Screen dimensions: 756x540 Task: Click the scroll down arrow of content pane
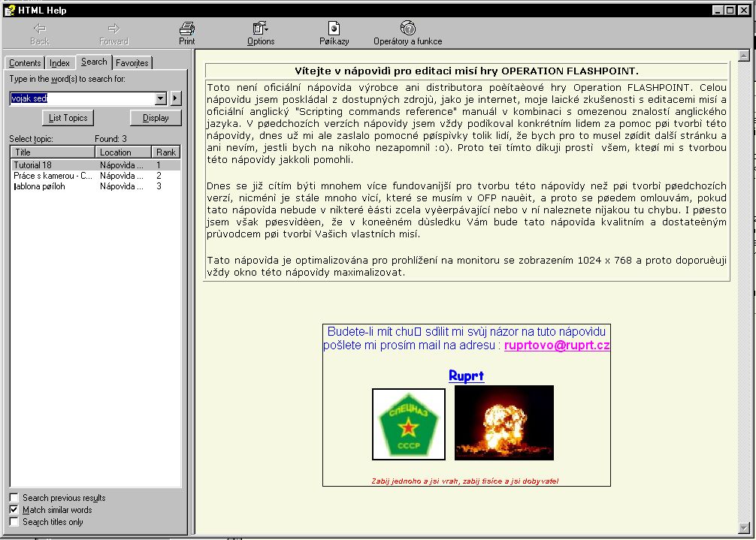(744, 528)
